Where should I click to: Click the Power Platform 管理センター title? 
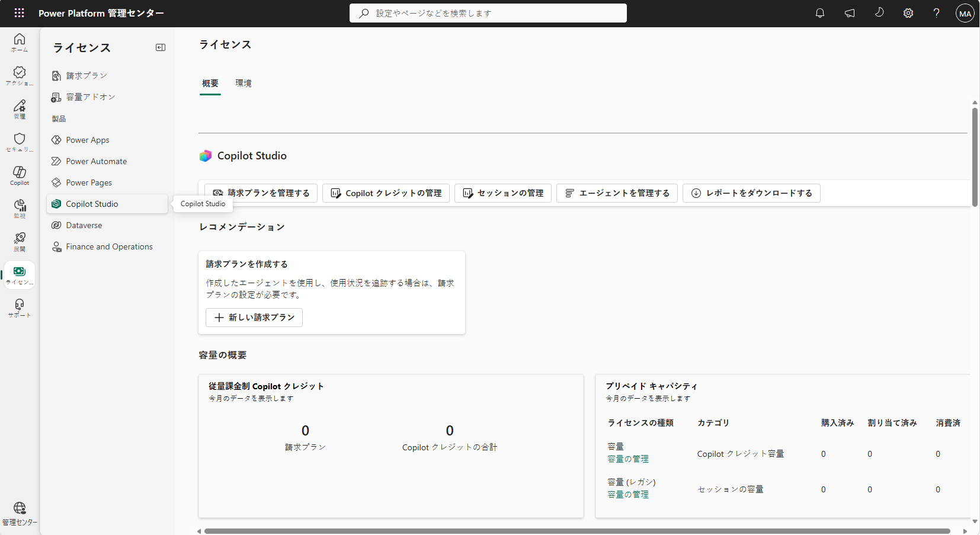point(101,13)
